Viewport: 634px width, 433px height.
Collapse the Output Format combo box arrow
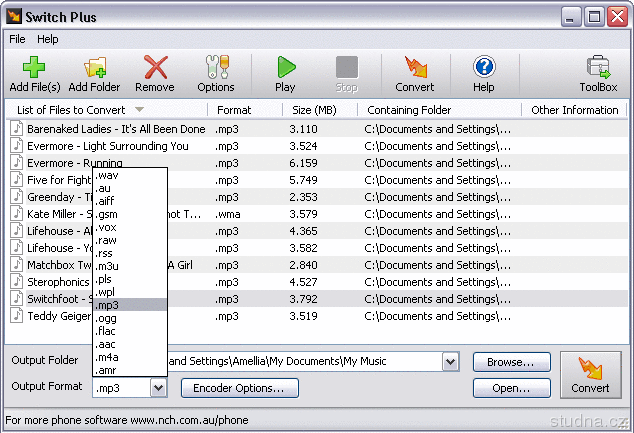[x=158, y=388]
